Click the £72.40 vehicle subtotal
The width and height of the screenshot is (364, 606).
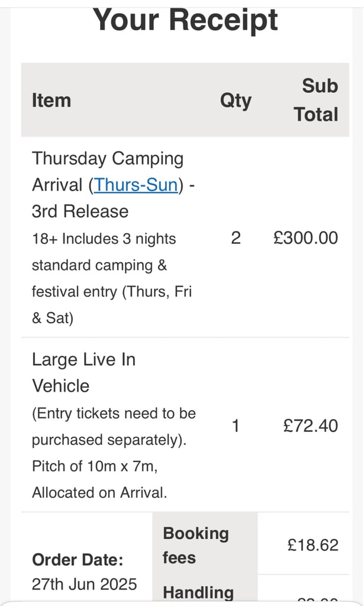311,426
